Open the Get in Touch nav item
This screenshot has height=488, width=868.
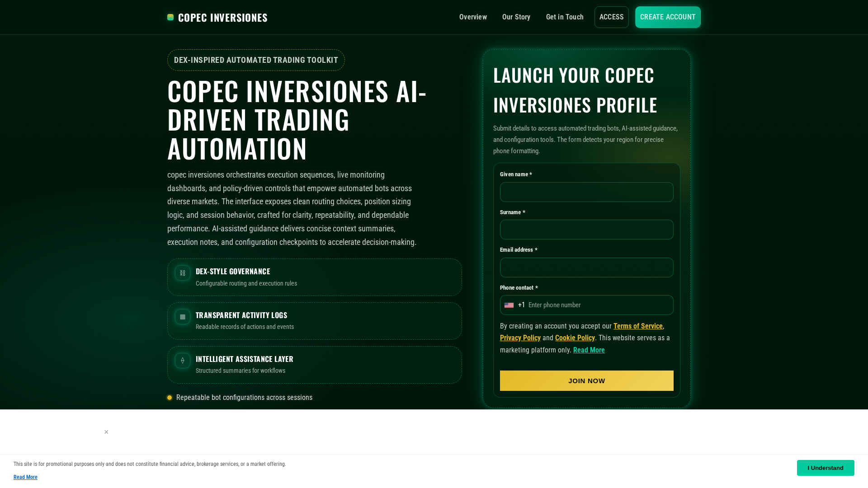click(x=565, y=17)
